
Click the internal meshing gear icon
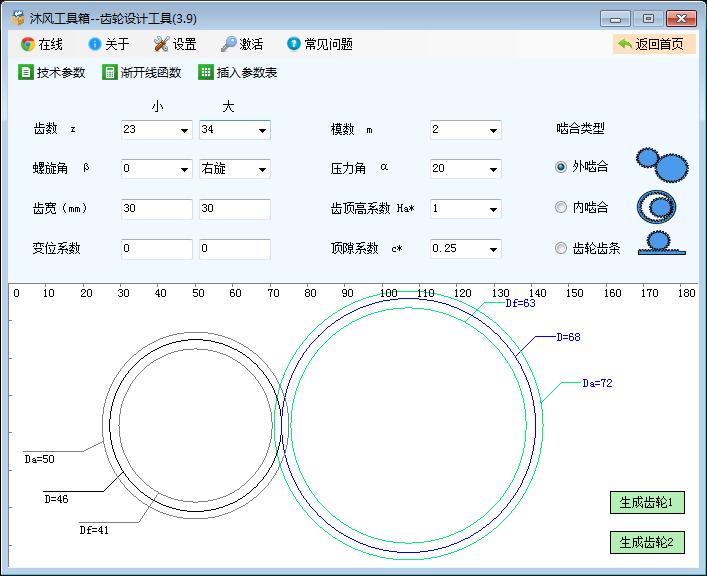click(656, 206)
